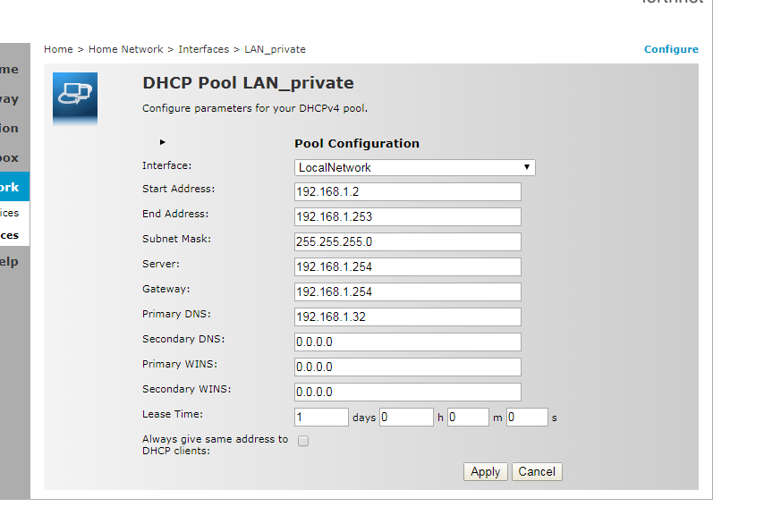Click the Home breadcrumb link
Screen dimensions: 781x532
58,49
